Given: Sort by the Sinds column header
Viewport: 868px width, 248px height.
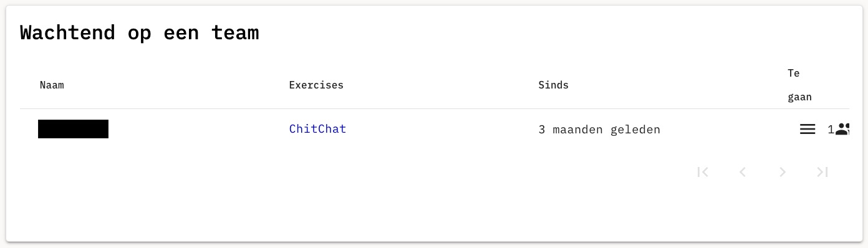Looking at the screenshot, I should click(x=554, y=85).
